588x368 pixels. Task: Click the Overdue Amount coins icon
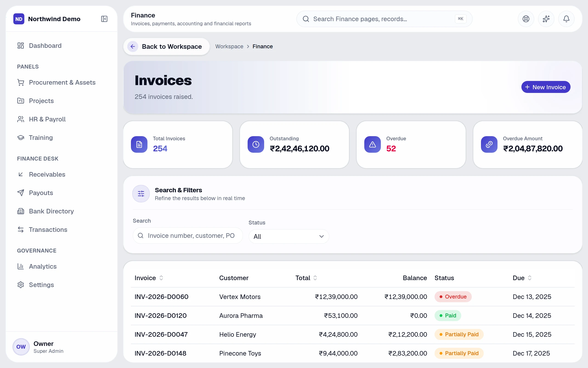coord(489,144)
